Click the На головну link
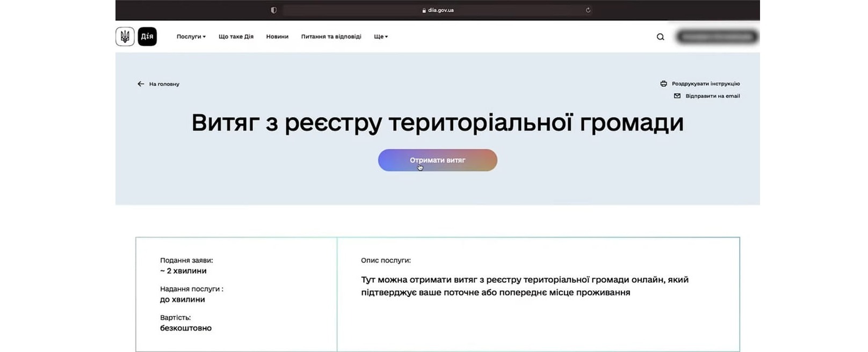868x352 pixels. [164, 84]
